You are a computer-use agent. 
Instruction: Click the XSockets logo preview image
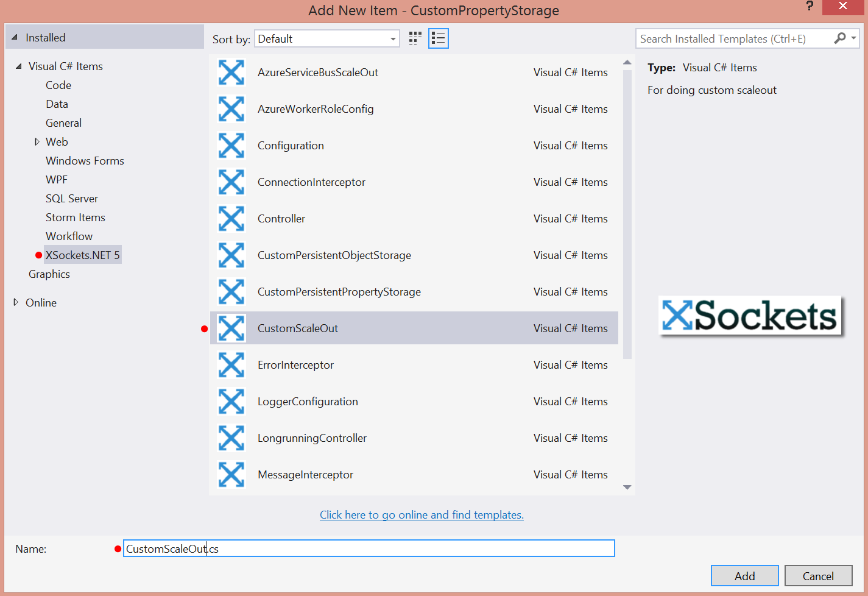click(x=750, y=316)
